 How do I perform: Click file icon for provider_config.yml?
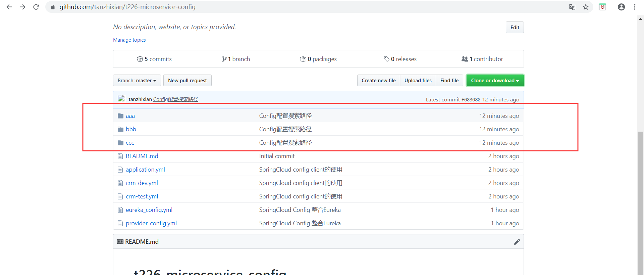120,223
